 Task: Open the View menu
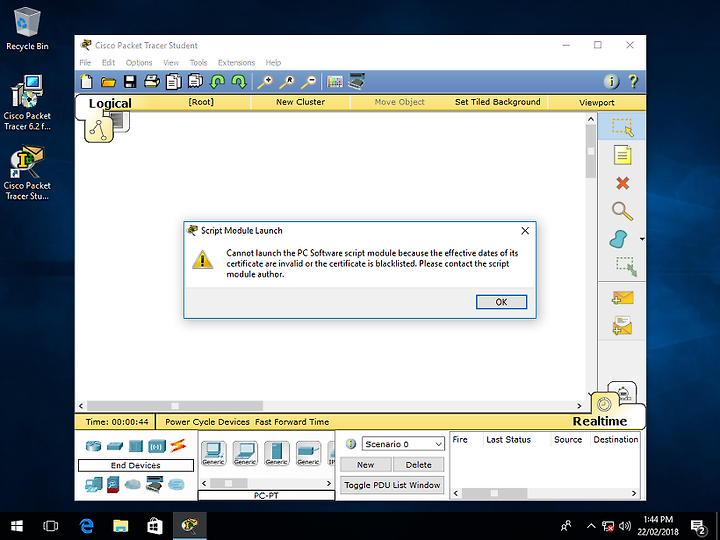pos(171,62)
